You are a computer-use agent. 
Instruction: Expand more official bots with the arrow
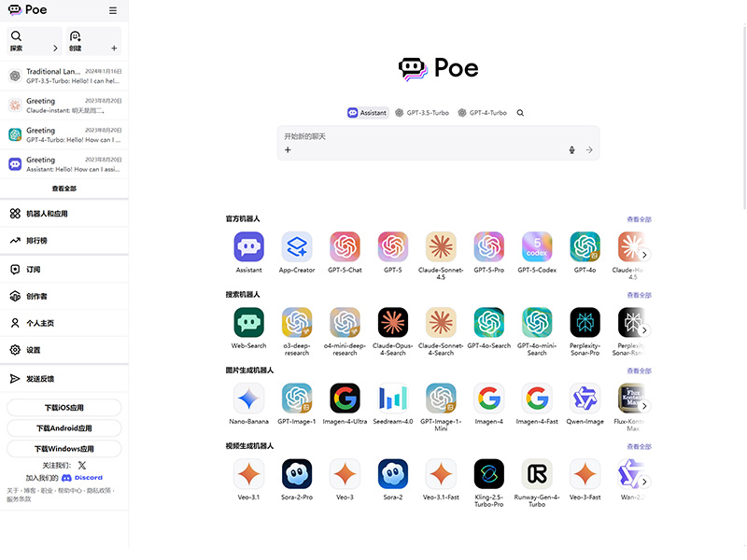pos(644,253)
